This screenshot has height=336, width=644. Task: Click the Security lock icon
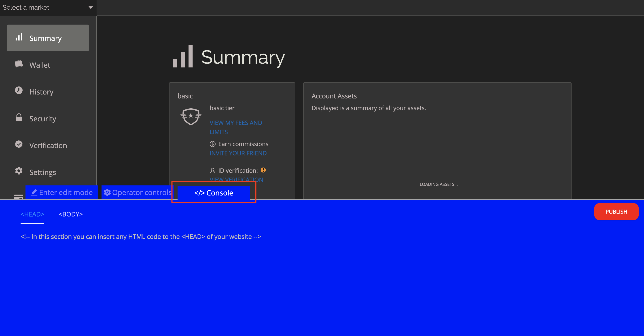tap(19, 117)
